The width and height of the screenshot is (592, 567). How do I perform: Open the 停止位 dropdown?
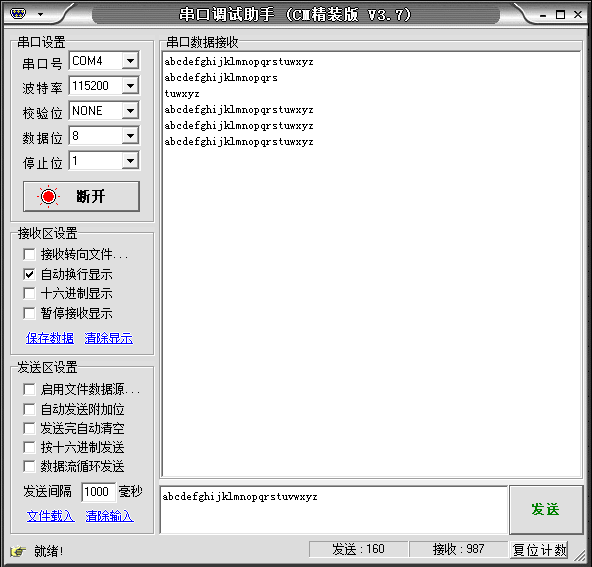click(x=130, y=161)
